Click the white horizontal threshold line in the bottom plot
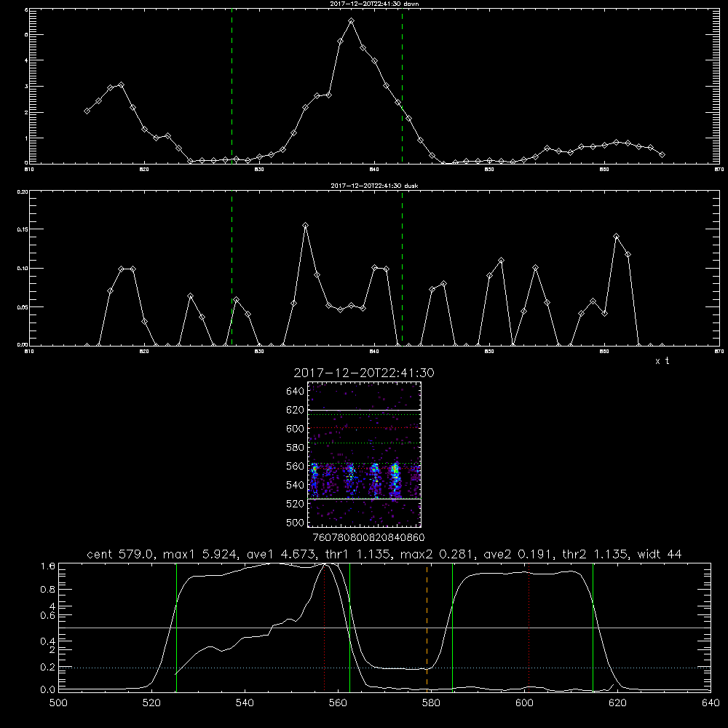Viewport: 728px width, 728px height. (x=384, y=628)
